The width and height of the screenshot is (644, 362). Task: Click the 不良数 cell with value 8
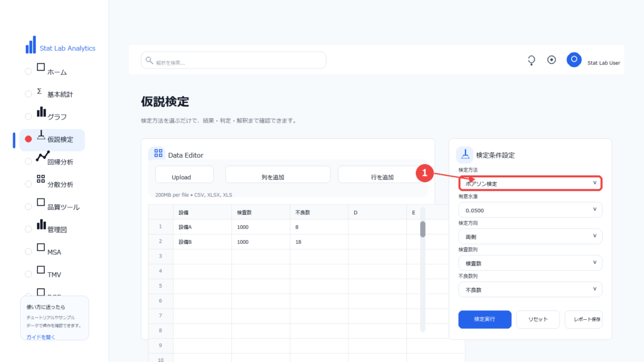[x=319, y=227]
